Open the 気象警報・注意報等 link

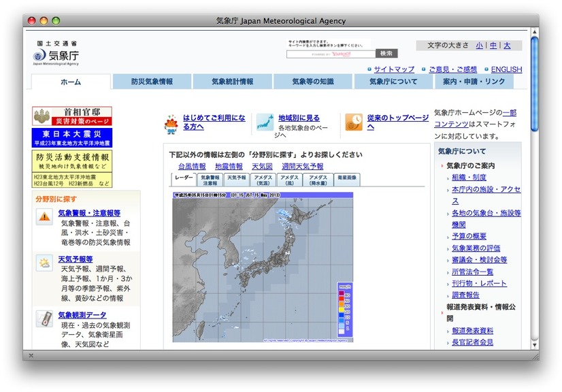tap(89, 213)
